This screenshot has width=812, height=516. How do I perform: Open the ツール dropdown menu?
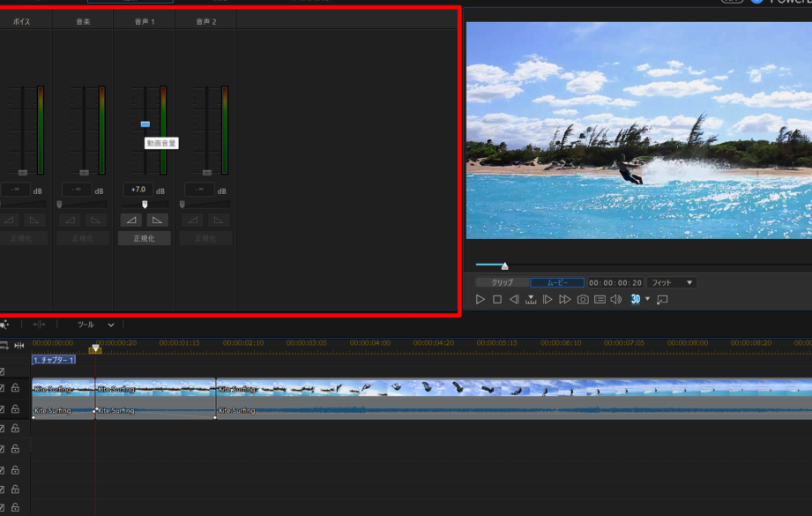[95, 325]
